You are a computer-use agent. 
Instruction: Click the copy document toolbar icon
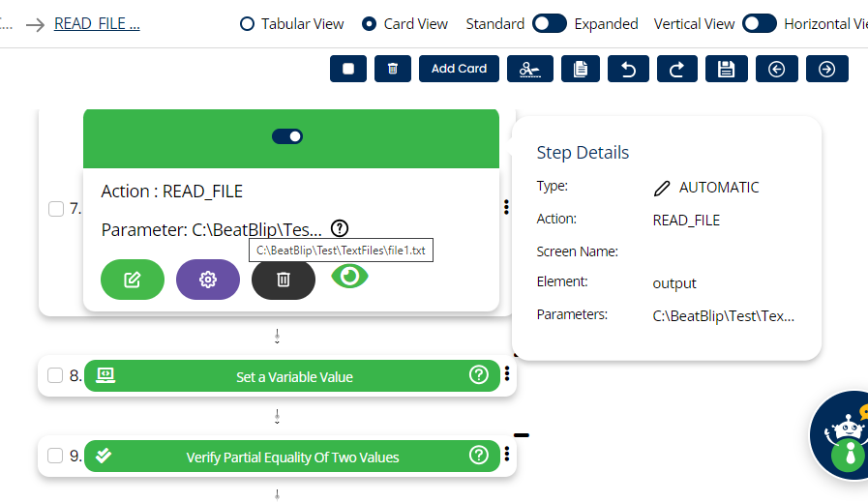point(580,69)
